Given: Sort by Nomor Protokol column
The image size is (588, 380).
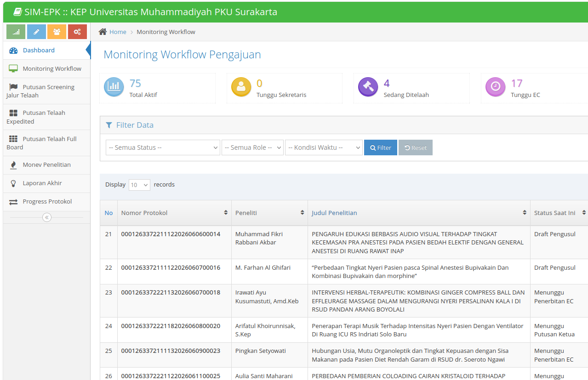Looking at the screenshot, I should (x=174, y=213).
